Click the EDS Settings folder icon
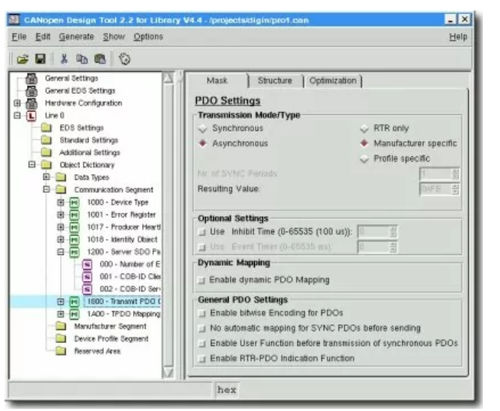This screenshot has width=500, height=411. click(x=46, y=128)
